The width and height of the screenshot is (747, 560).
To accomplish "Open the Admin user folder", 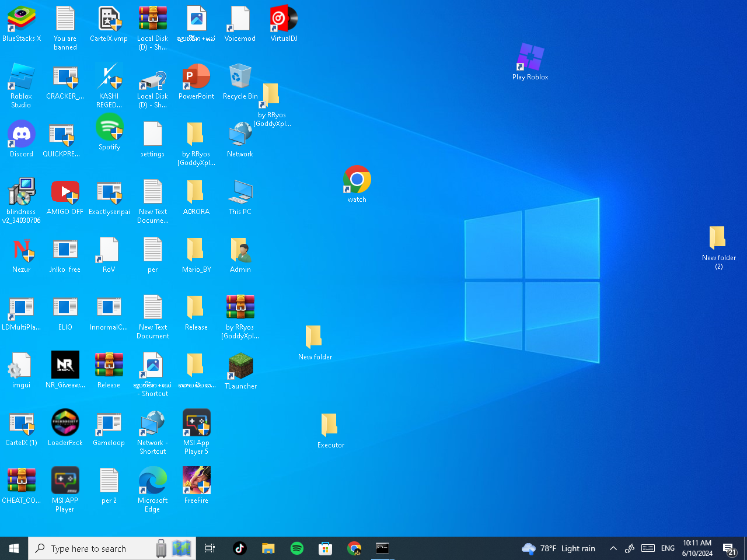I will coord(240,256).
